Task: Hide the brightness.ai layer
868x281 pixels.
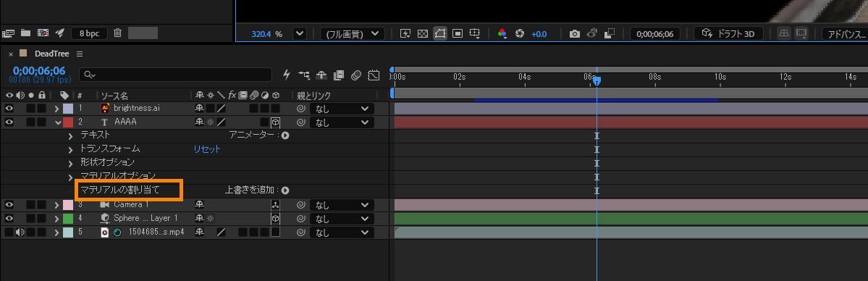Action: point(9,109)
